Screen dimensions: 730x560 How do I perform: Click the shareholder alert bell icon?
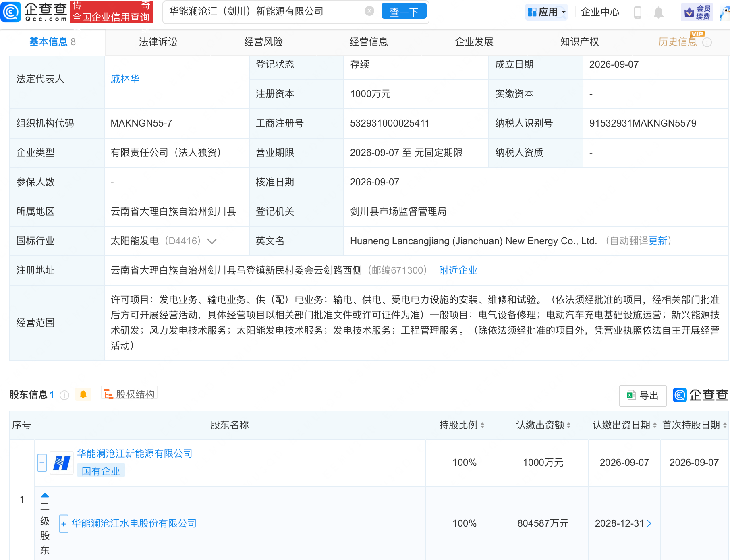tap(83, 394)
